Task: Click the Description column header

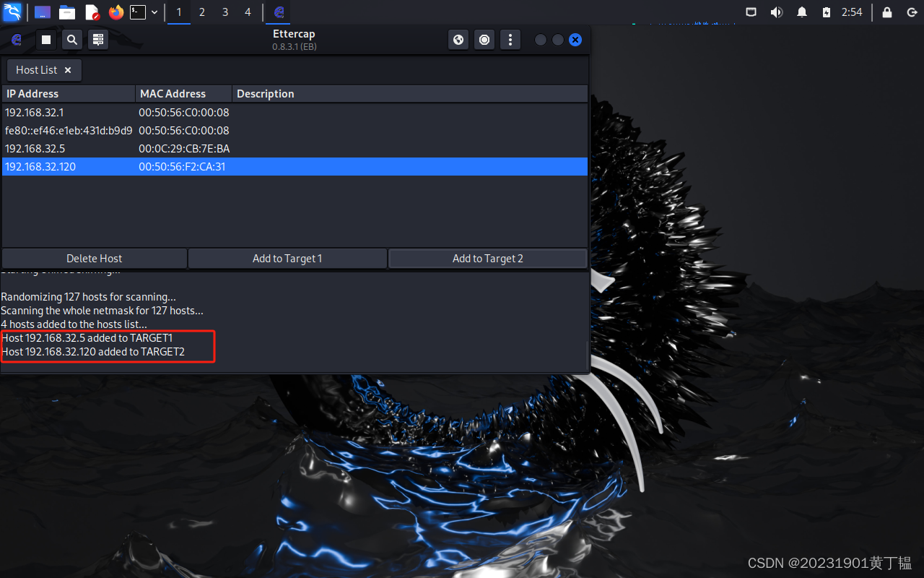Action: (410, 94)
